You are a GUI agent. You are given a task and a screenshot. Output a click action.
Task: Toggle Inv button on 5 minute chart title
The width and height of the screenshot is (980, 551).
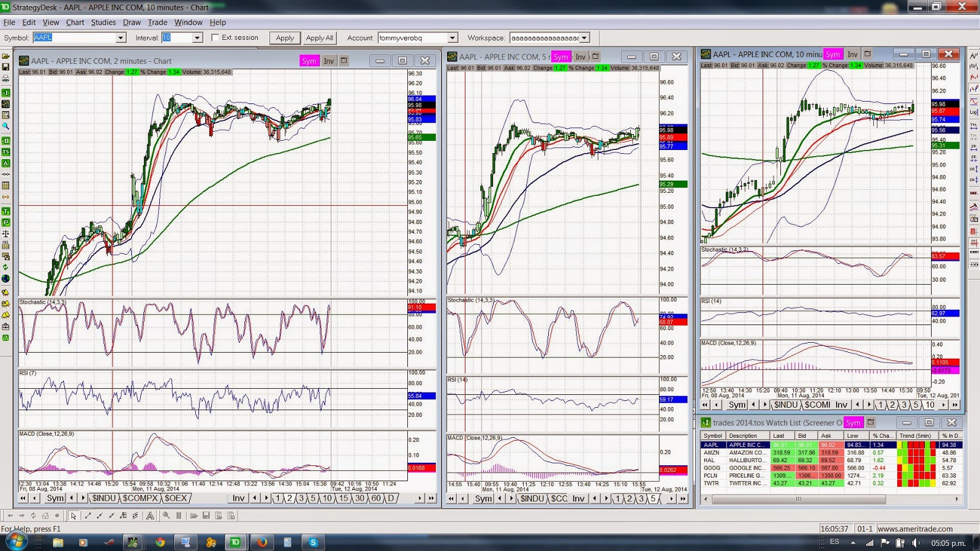pos(580,56)
